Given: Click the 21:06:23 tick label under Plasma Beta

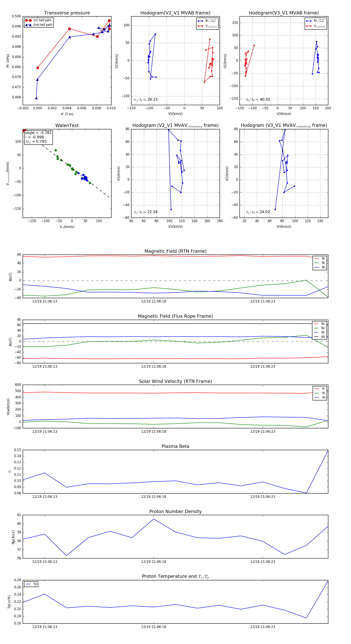Looking at the screenshot, I should point(262,496).
